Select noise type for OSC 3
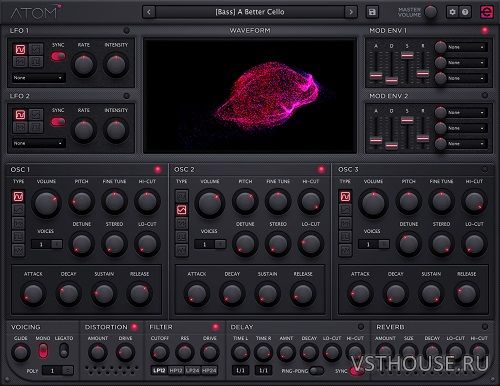Viewport: 500px width, 386px height. pyautogui.click(x=345, y=250)
